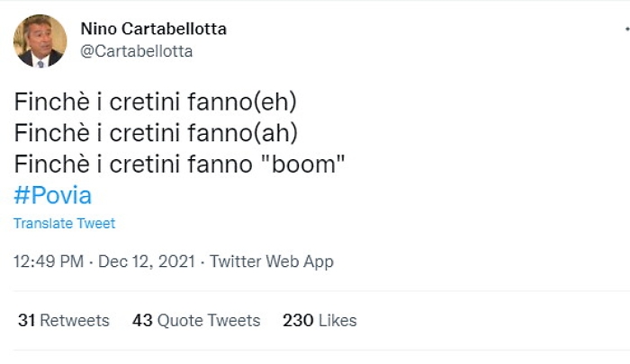
Task: Open Nino Cartabellotta's profile picture
Action: (x=40, y=40)
